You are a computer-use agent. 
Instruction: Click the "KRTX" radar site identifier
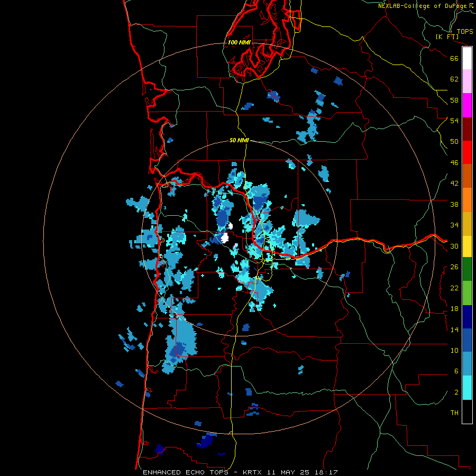(253, 472)
